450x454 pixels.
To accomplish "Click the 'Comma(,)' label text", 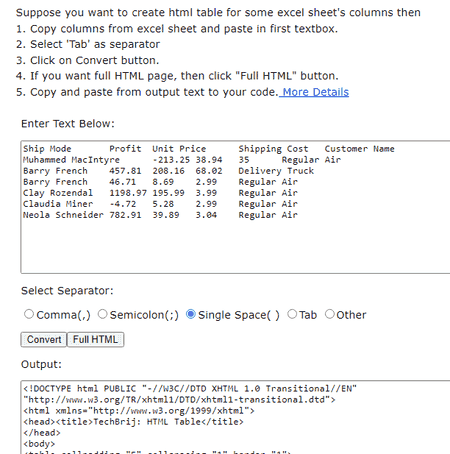I will [63, 315].
